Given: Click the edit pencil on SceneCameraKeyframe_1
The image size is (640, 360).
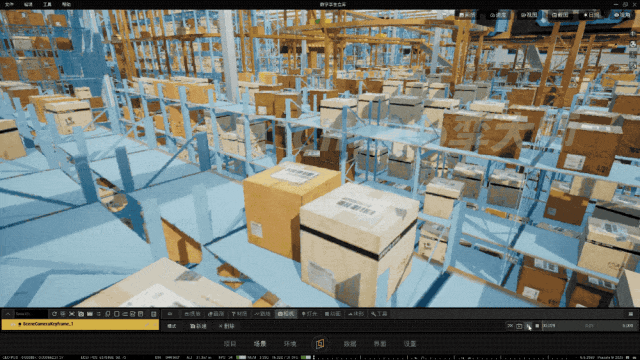Looking at the screenshot, I should (x=147, y=324).
